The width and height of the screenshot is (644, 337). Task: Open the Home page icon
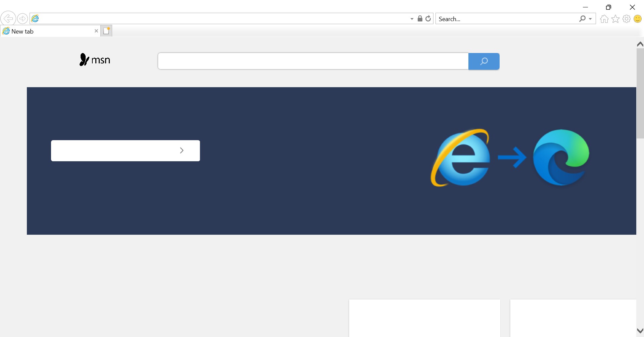[x=604, y=19]
